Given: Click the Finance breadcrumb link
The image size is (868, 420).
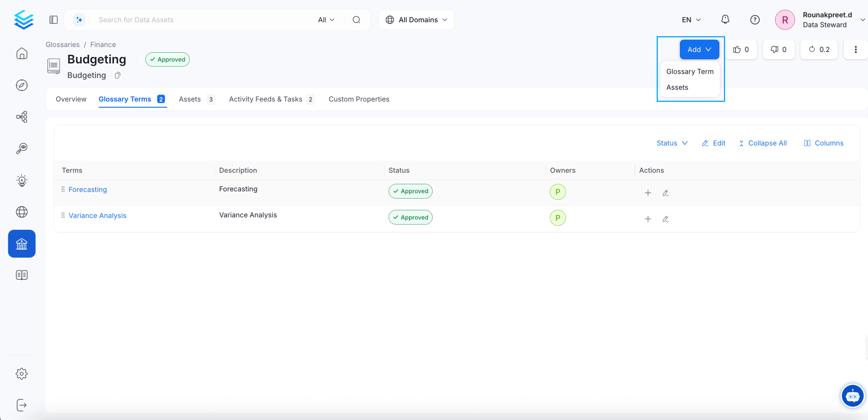Looking at the screenshot, I should pos(103,45).
